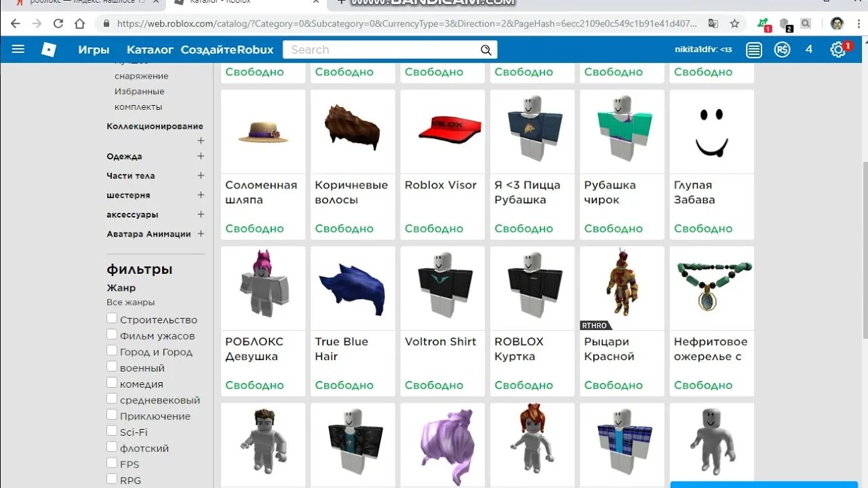Open the red Roblox Visor thumbnail
Image resolution: width=868 pixels, height=488 pixels.
point(442,131)
